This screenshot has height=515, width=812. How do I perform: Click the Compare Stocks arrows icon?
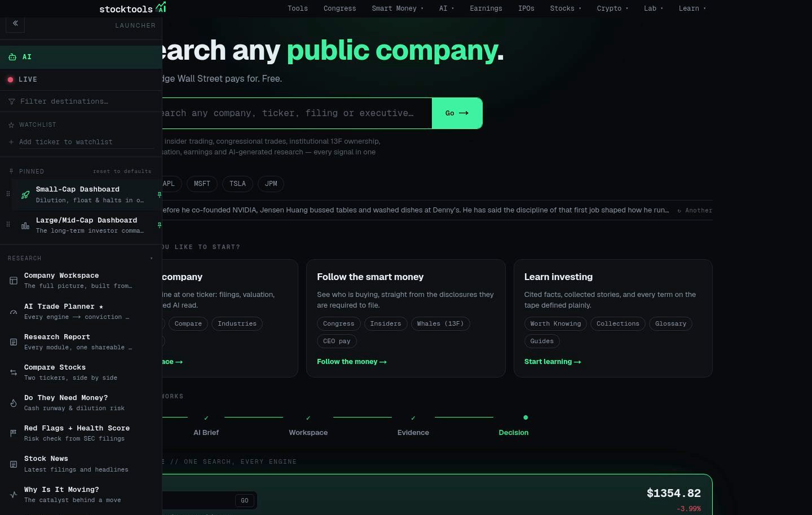pyautogui.click(x=14, y=372)
